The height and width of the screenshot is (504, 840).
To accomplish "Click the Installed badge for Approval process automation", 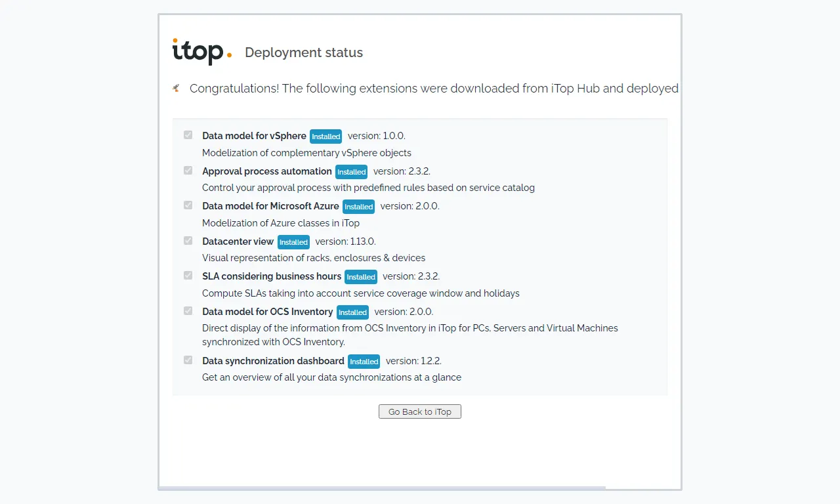I will [351, 172].
